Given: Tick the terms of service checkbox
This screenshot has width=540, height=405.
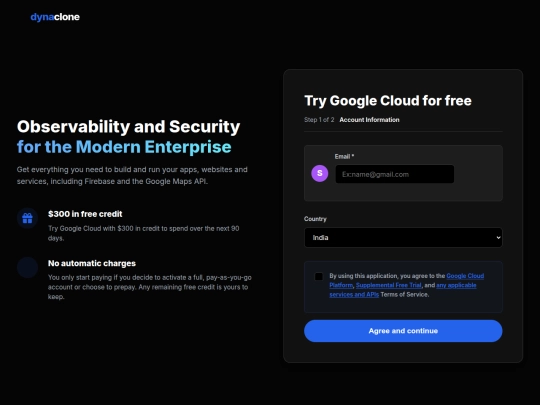Looking at the screenshot, I should [x=319, y=276].
